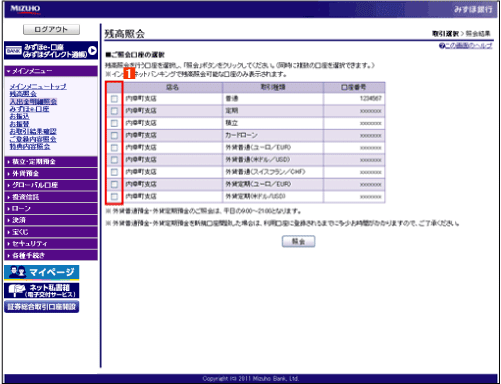This screenshot has height=384, width=501.
Task: Expand the セキュリティ menu
Action: 51,243
